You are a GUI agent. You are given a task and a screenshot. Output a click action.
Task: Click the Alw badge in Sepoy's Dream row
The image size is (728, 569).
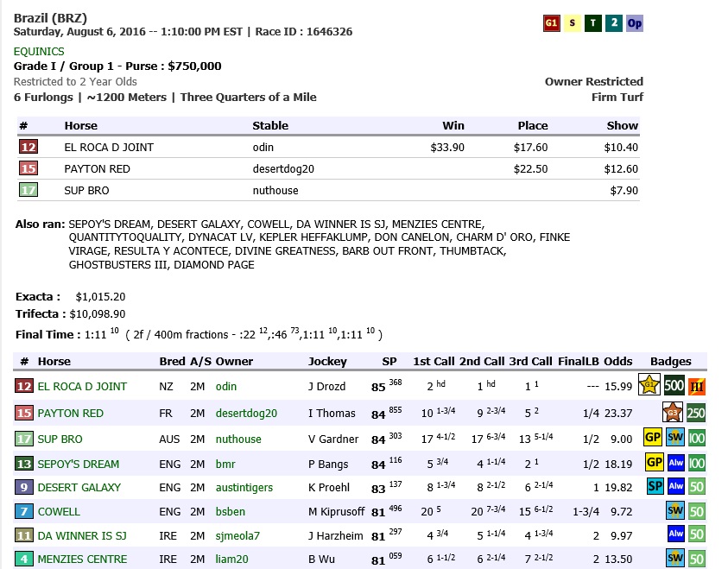click(x=675, y=463)
